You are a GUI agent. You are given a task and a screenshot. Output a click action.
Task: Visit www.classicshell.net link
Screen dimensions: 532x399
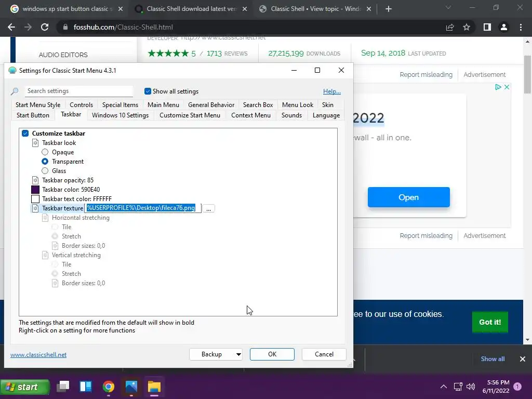point(38,354)
